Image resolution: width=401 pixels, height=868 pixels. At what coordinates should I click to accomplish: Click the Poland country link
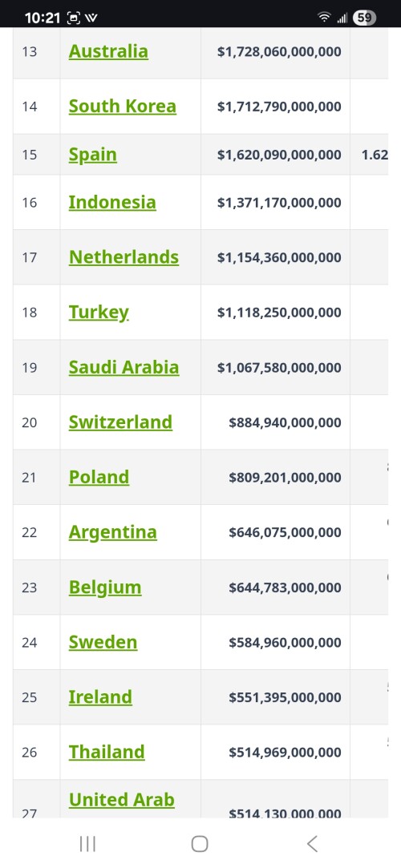[x=99, y=477]
